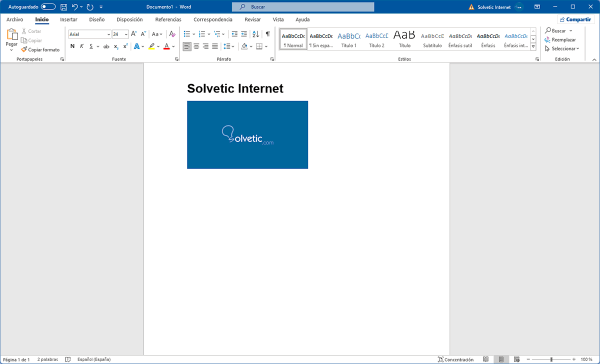Click Reemplazar in Edición group

[x=563, y=39]
